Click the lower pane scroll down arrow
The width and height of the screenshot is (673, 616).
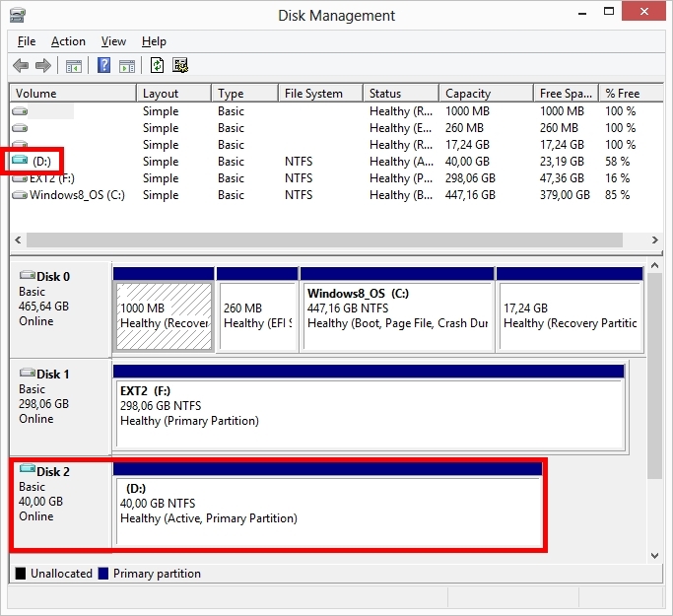pos(654,556)
